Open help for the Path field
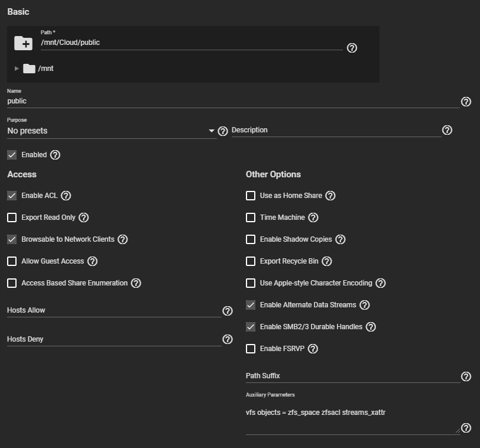The width and height of the screenshot is (480, 448). (x=352, y=48)
